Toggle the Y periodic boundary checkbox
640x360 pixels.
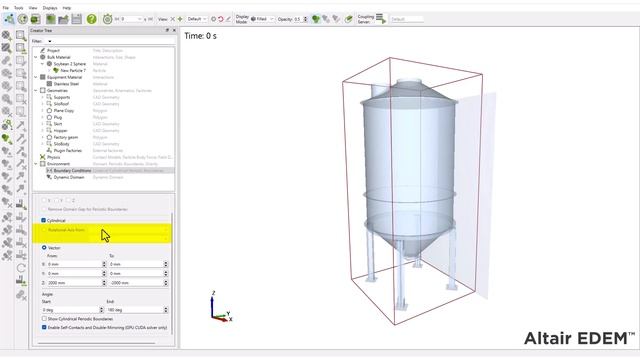pyautogui.click(x=57, y=200)
